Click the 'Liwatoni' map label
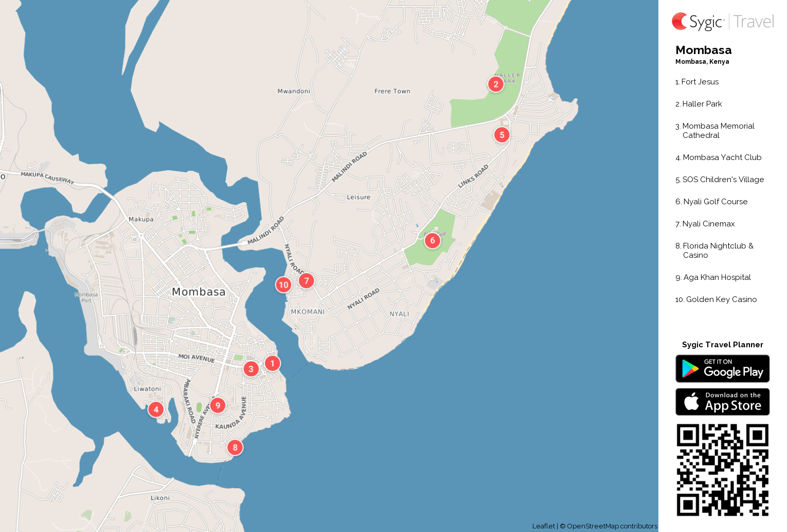787x532 pixels. pyautogui.click(x=148, y=389)
